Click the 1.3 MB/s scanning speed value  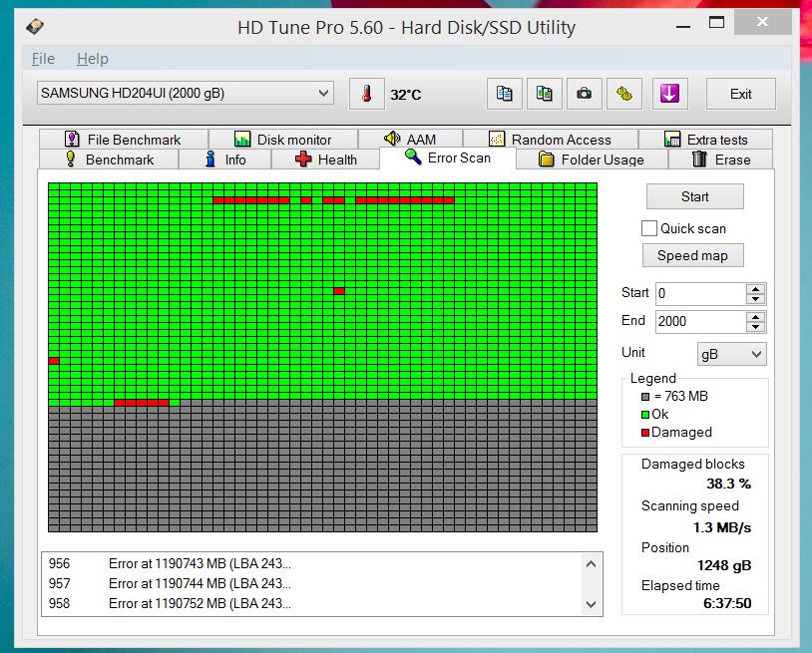(722, 527)
